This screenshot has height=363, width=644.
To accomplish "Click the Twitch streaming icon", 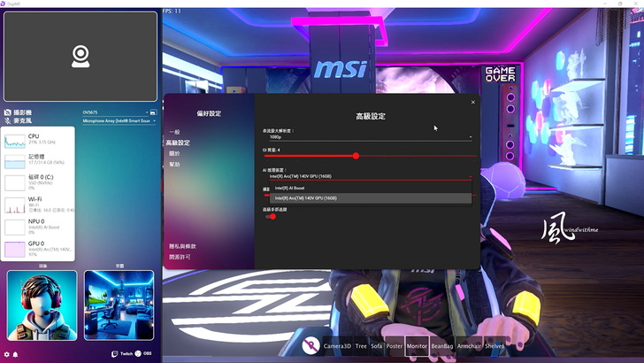I will coord(115,353).
